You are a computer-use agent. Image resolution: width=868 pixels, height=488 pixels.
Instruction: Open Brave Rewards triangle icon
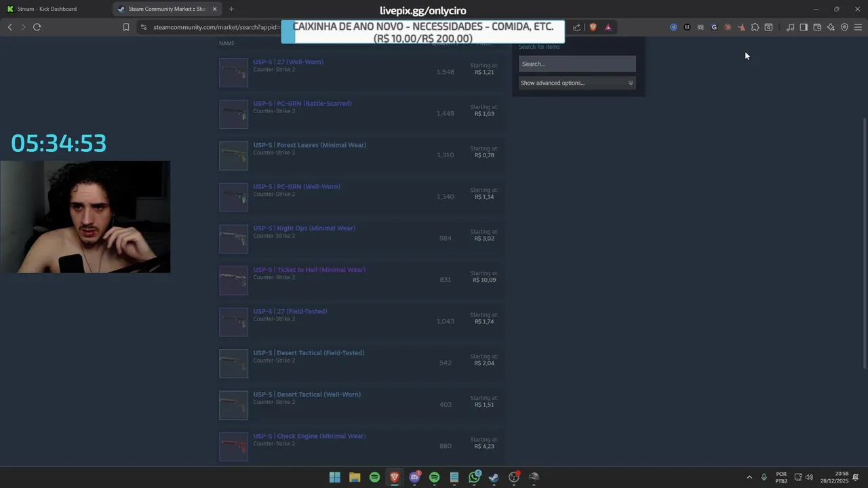click(608, 27)
